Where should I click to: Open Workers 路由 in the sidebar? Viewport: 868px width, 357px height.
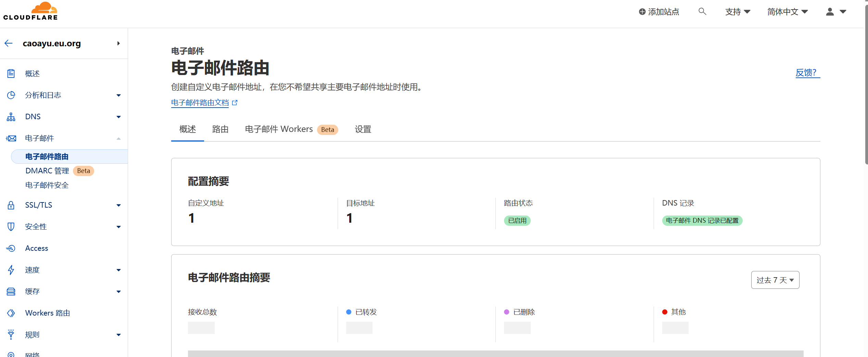(48, 313)
